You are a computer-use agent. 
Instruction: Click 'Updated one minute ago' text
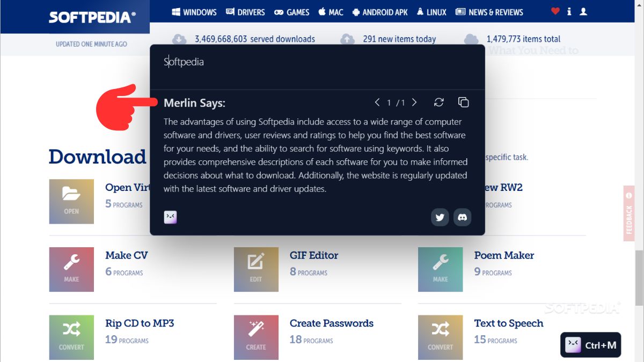pos(91,44)
